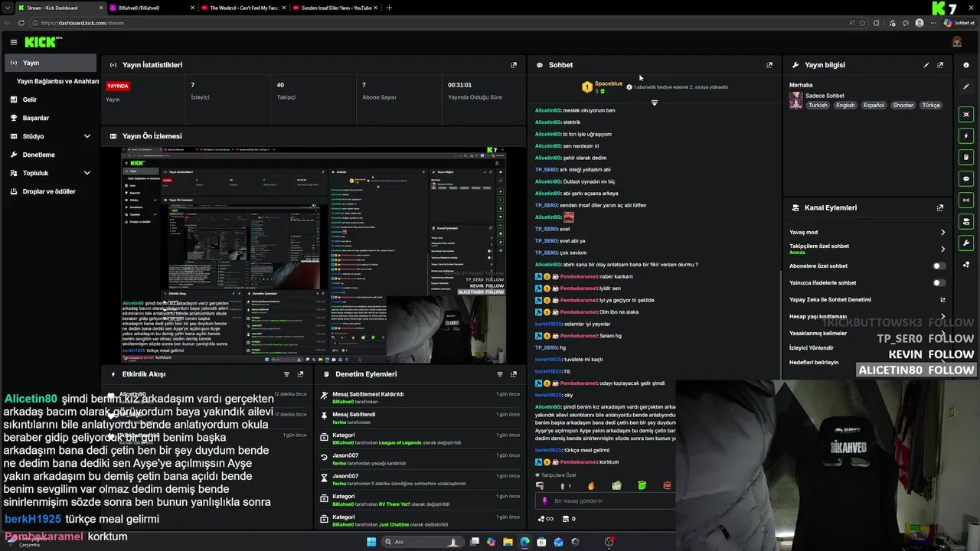Pop out the Yayın bilgisi panel
The width and height of the screenshot is (980, 551).
pyautogui.click(x=940, y=65)
